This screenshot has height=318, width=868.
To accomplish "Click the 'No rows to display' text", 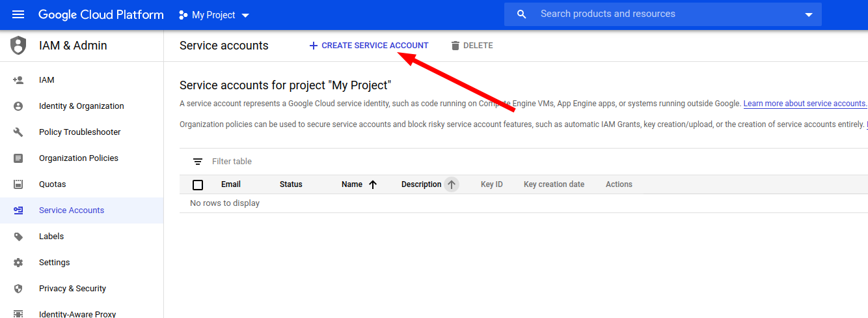I will pos(224,203).
